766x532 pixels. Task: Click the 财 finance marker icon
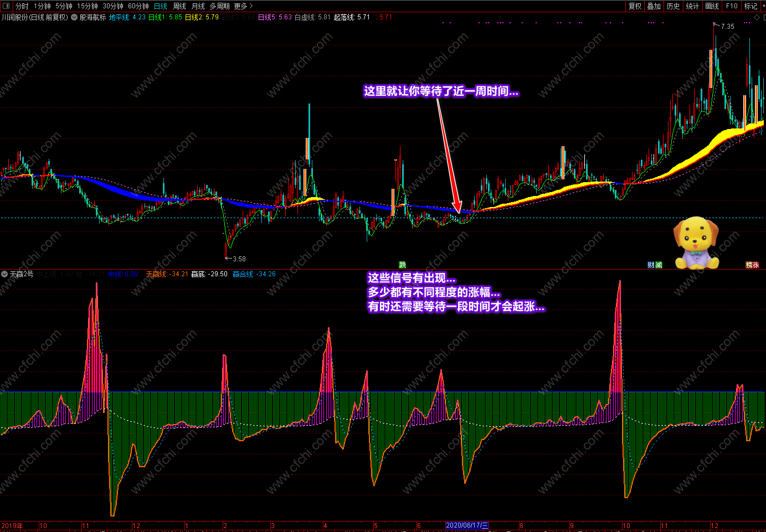point(651,265)
